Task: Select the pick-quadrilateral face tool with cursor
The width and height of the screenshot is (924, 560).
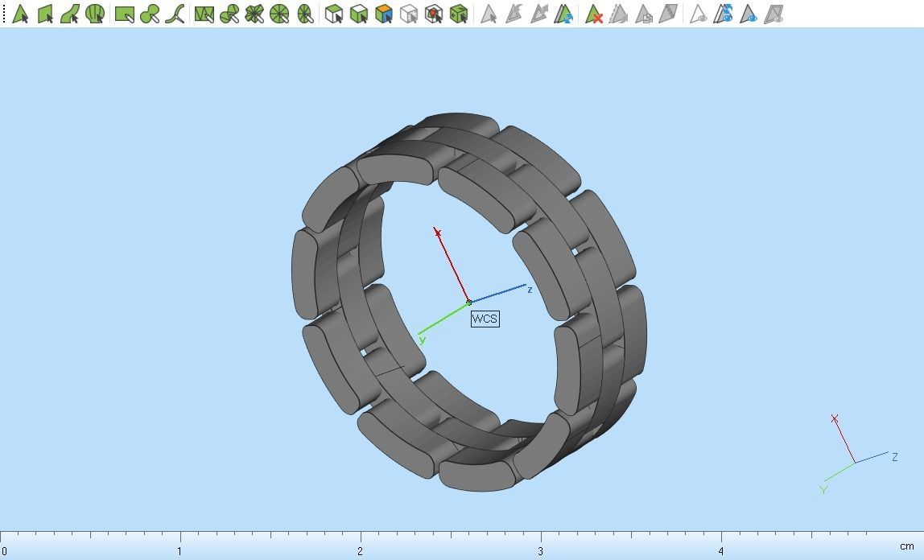Action: (x=45, y=14)
